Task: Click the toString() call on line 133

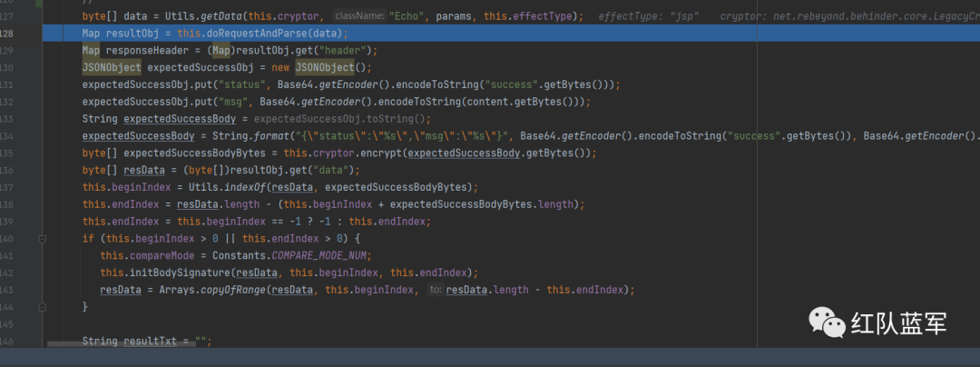Action: pyautogui.click(x=395, y=118)
